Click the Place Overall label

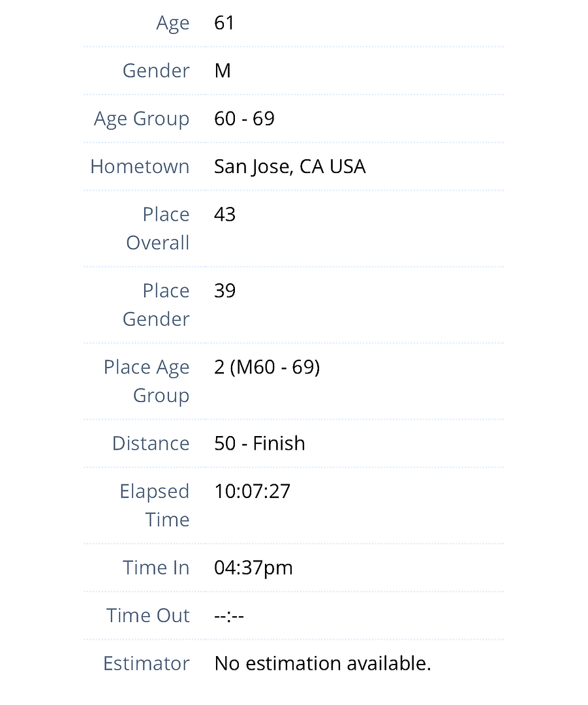(158, 228)
